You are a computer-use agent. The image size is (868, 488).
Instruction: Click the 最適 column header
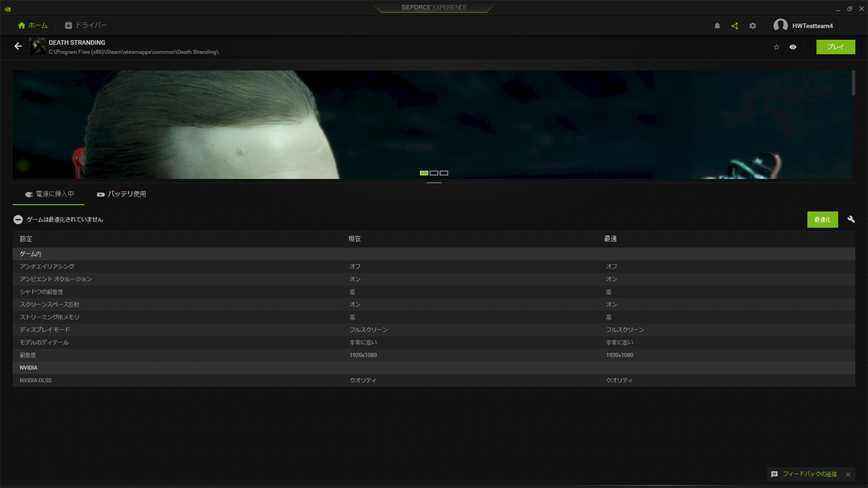pos(610,239)
